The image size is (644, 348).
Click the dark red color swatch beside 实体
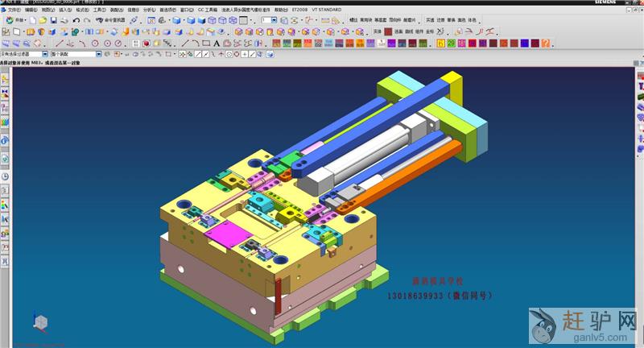pyautogui.click(x=388, y=31)
